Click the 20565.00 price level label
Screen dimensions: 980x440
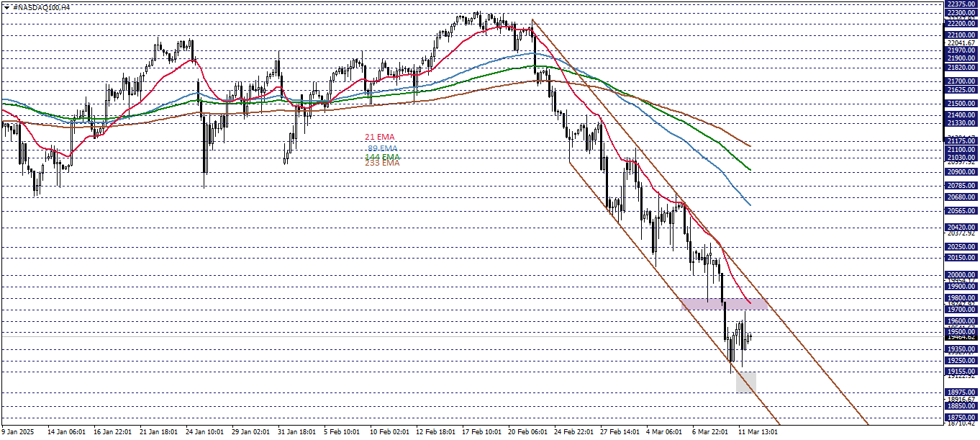pos(961,211)
